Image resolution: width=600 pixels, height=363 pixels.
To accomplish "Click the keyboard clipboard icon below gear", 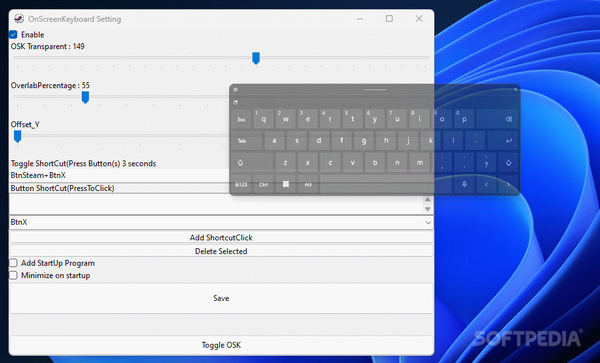I will coord(235,103).
